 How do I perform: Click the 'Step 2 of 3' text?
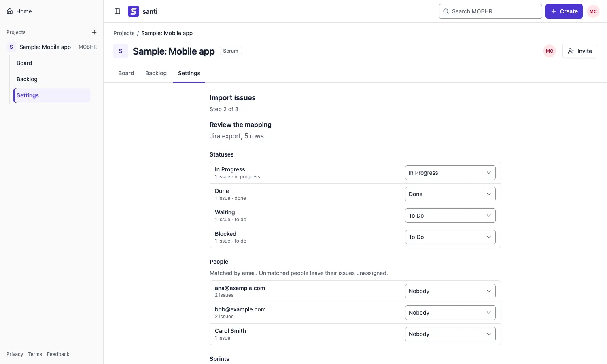tap(224, 109)
